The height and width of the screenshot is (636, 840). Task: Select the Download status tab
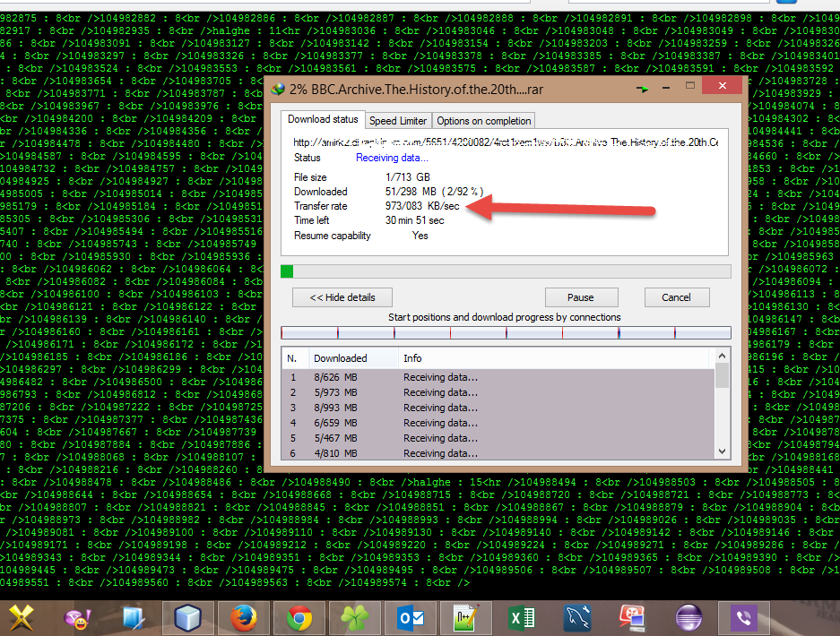323,120
